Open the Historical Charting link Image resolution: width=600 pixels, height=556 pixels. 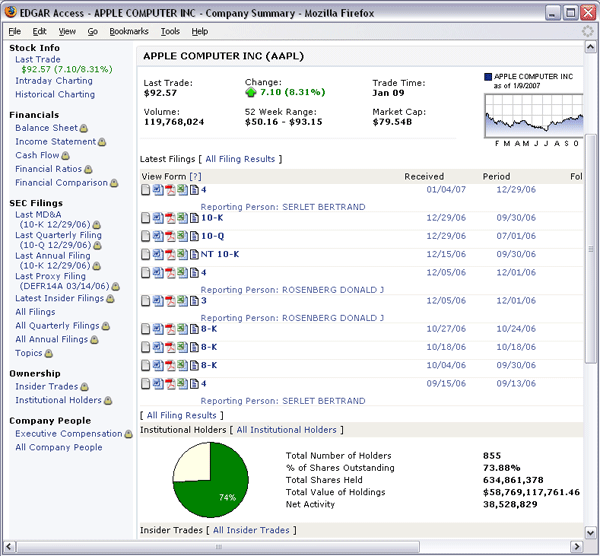[55, 95]
